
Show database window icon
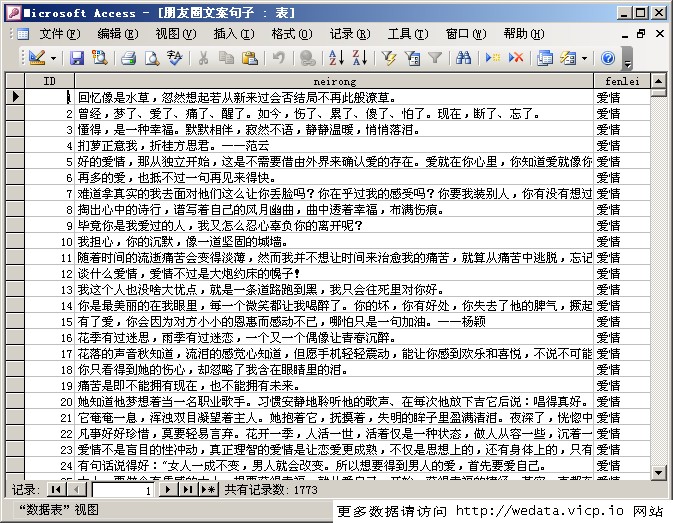[545, 57]
